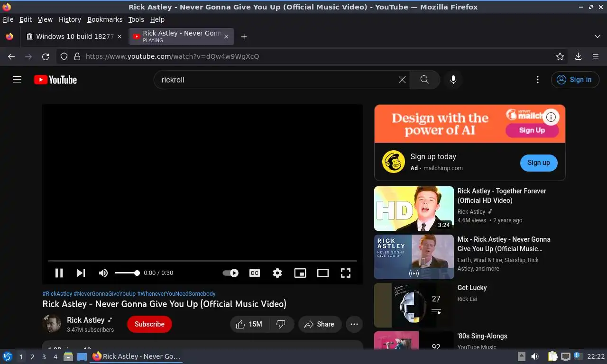
Task: Open Firefox View pinned tab
Action: 9,36
